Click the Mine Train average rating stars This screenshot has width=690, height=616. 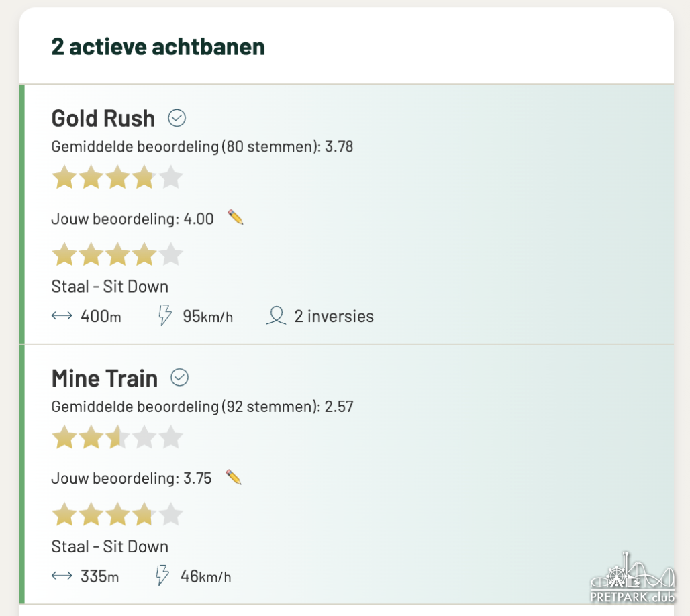[117, 438]
